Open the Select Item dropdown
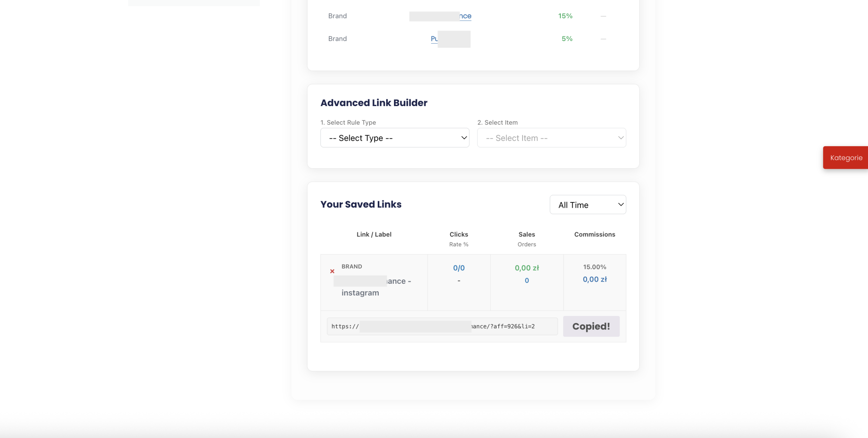 coord(552,138)
